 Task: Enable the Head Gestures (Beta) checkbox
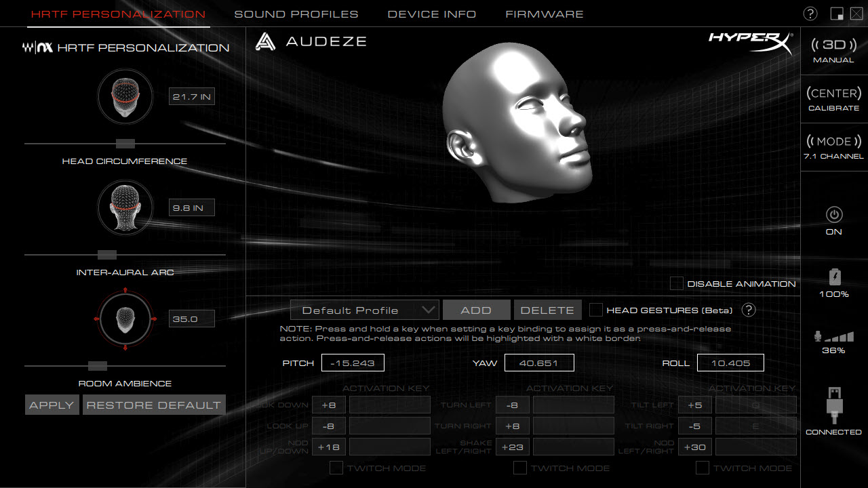point(595,310)
